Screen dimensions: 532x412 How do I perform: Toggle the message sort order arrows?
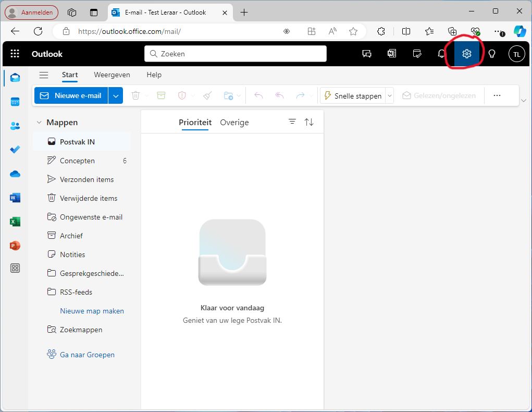click(309, 122)
